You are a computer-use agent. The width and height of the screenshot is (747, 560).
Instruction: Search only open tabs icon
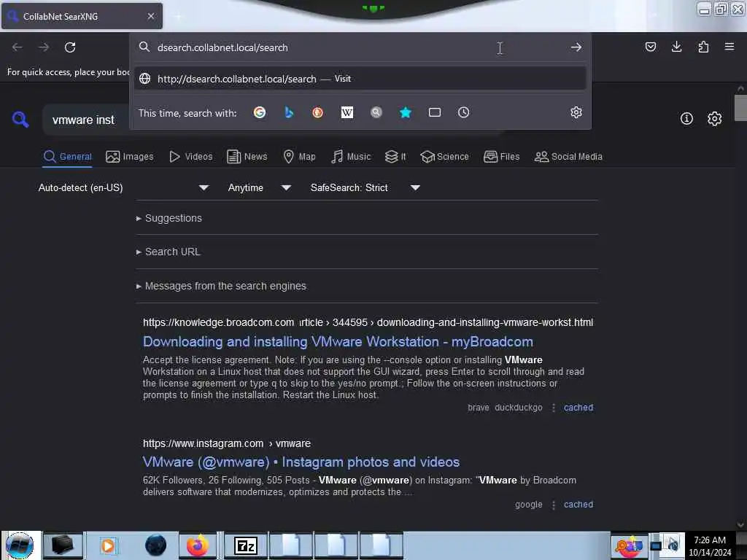point(435,112)
